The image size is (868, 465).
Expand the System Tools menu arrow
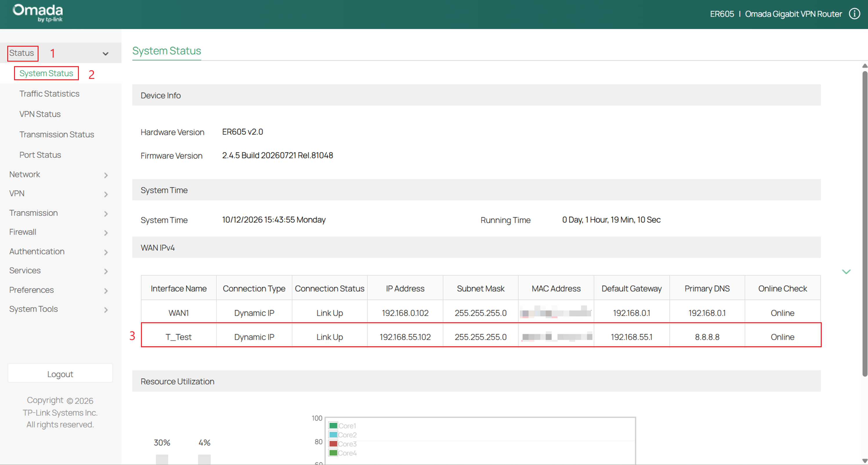click(x=106, y=310)
